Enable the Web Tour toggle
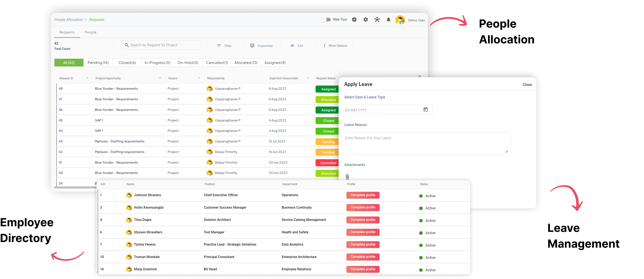Screen dimensions: 644x279 pyautogui.click(x=326, y=19)
